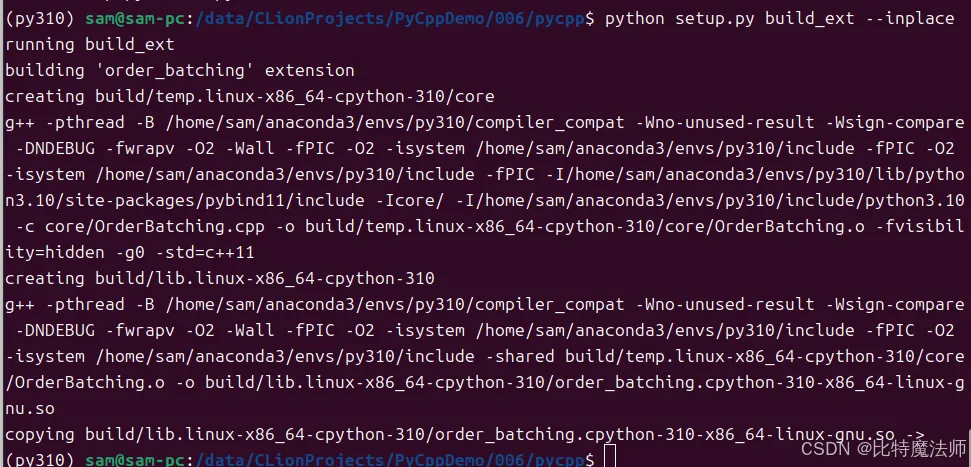Click the 'running build_ext' output line
Screen dimensions: 971x467
tap(90, 45)
